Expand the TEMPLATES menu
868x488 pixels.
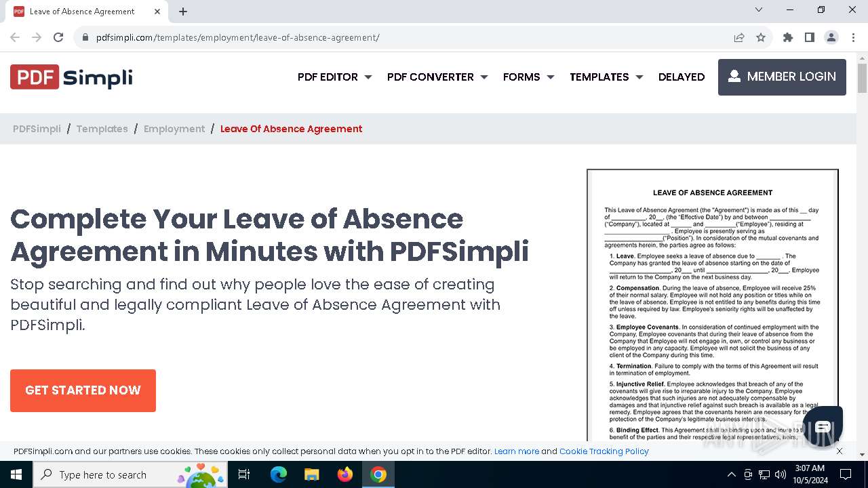[x=606, y=77]
